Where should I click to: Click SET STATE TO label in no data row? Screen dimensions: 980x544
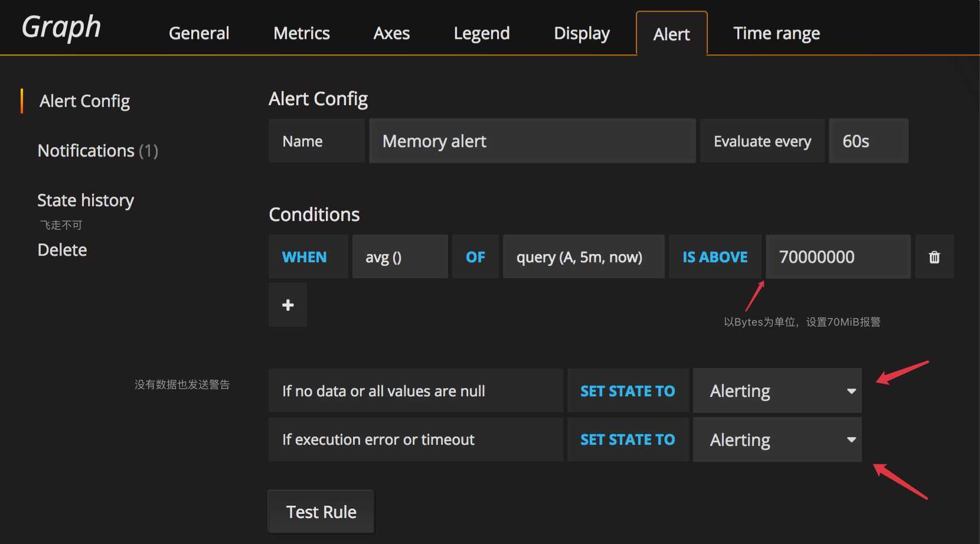click(x=628, y=391)
